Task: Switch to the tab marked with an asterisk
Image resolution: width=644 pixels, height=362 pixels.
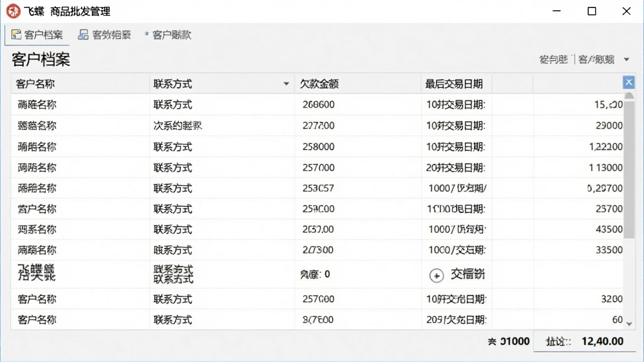Action: 168,35
